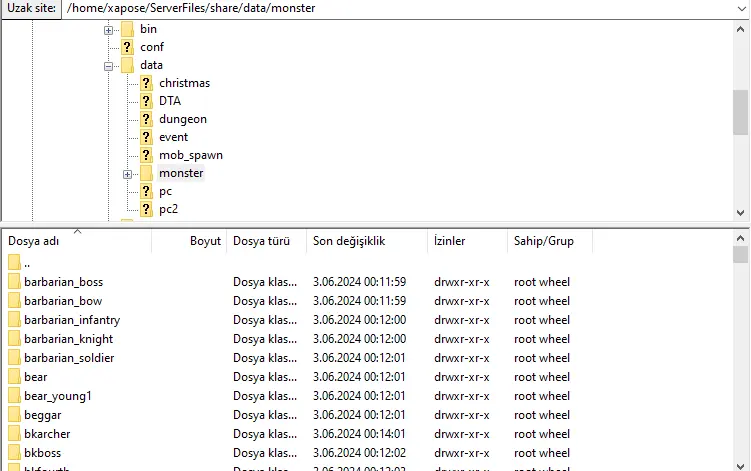751x471 pixels.
Task: Collapse the data folder tree node
Action: [x=109, y=66]
